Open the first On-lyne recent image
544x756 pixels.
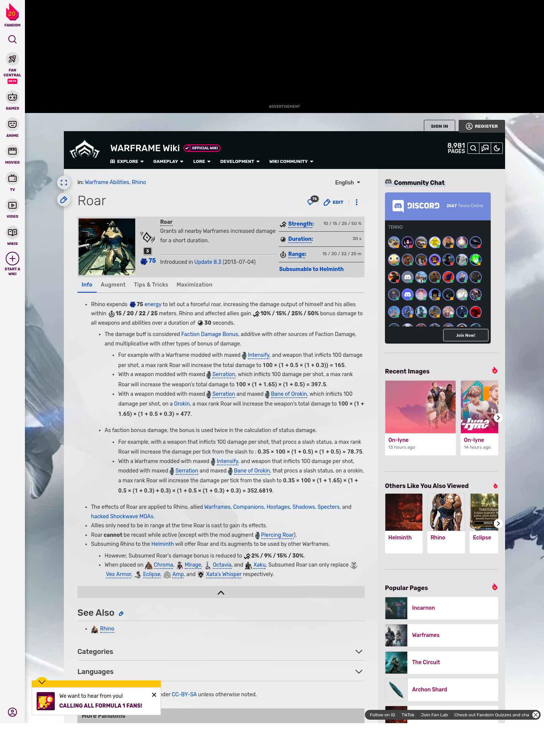pyautogui.click(x=420, y=407)
